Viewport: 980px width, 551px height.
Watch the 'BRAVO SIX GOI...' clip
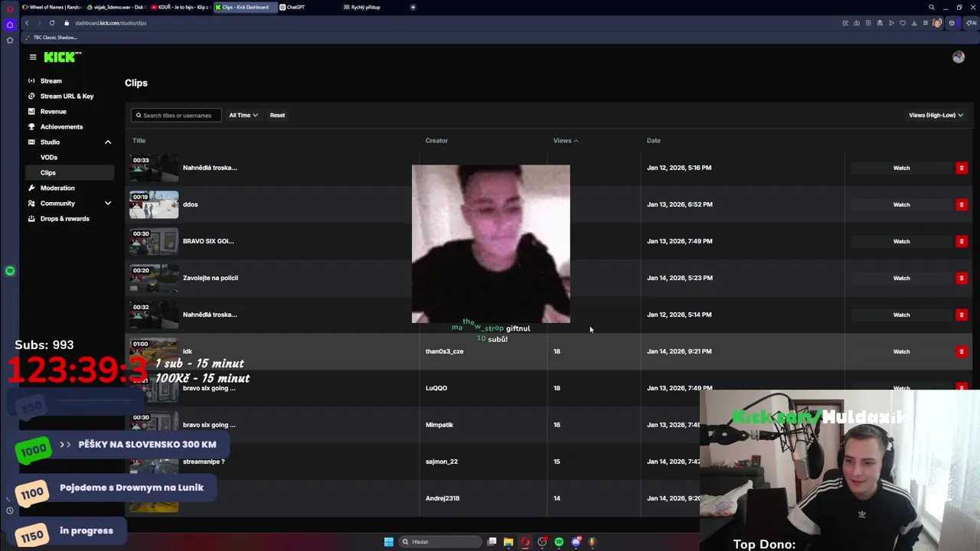(901, 241)
